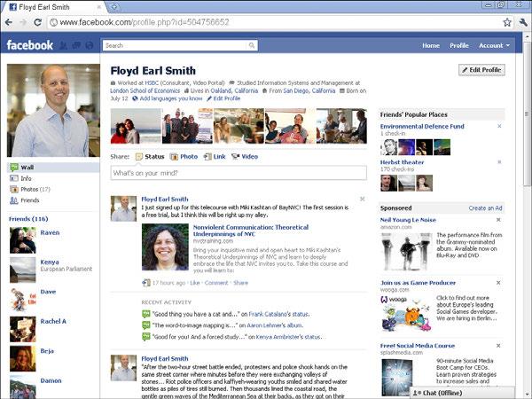This screenshot has width=532, height=399.
Task: Click the Facebook search field
Action: (x=176, y=45)
